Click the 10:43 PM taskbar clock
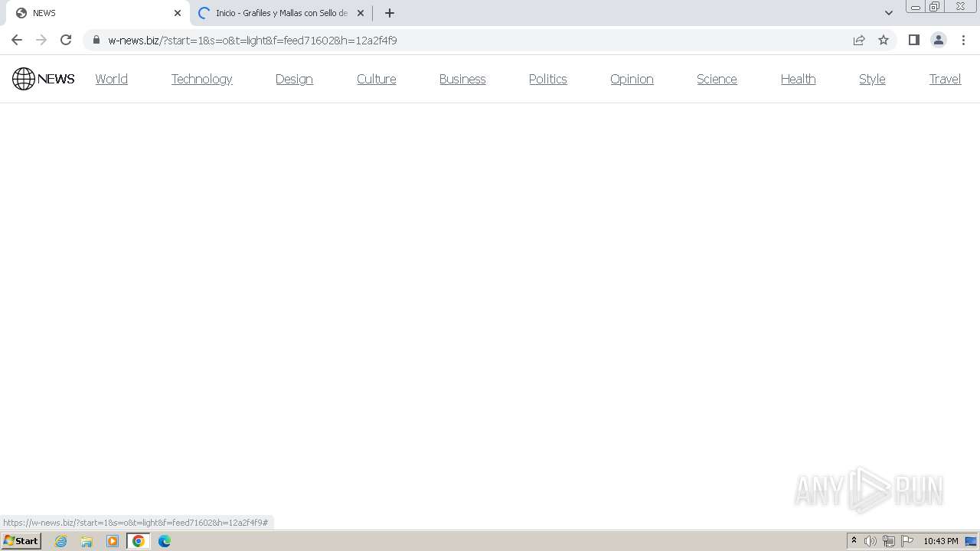The image size is (980, 551). click(x=940, y=541)
